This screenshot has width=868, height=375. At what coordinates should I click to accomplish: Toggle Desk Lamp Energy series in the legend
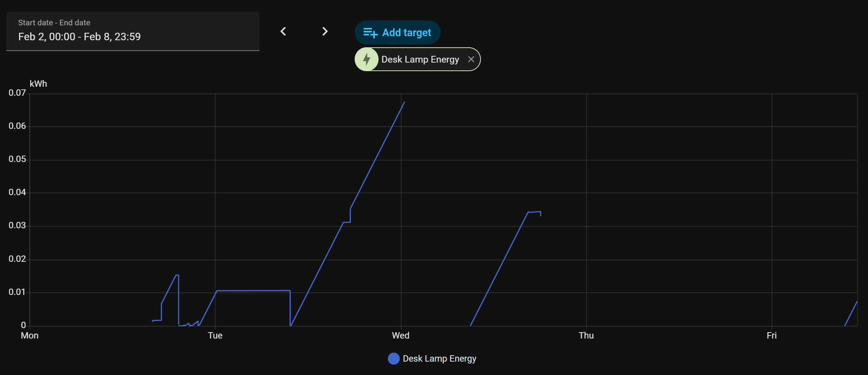tap(439, 359)
